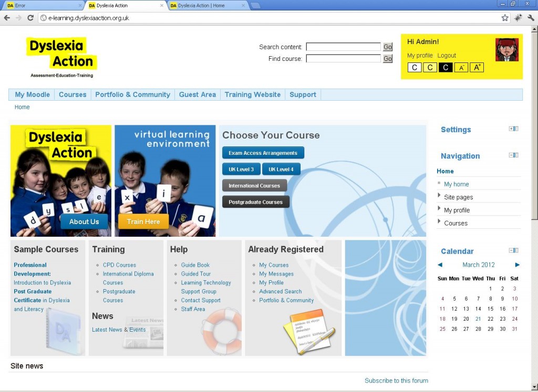Image resolution: width=538 pixels, height=392 pixels.
Task: Bookmark page using the star icon
Action: 505,18
